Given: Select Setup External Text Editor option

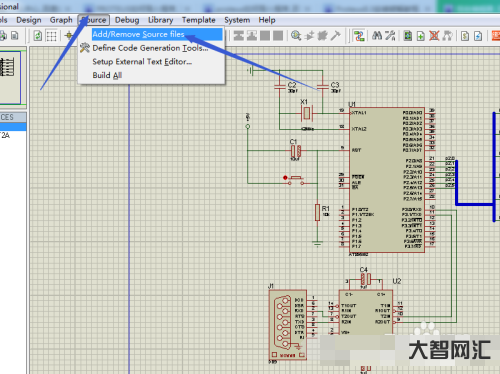Looking at the screenshot, I should point(142,62).
